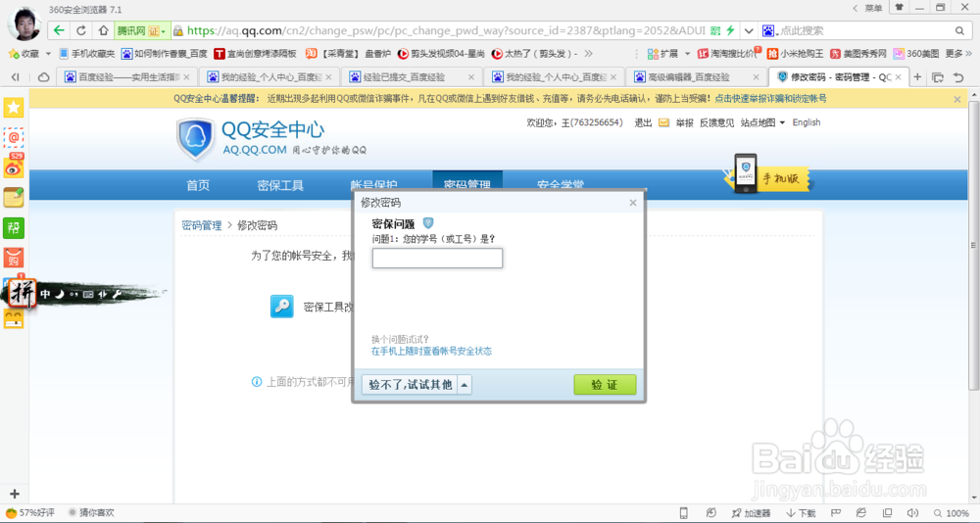Switch to 高级编辑器_百度经验 tab
The image size is (980, 523).
696,76
